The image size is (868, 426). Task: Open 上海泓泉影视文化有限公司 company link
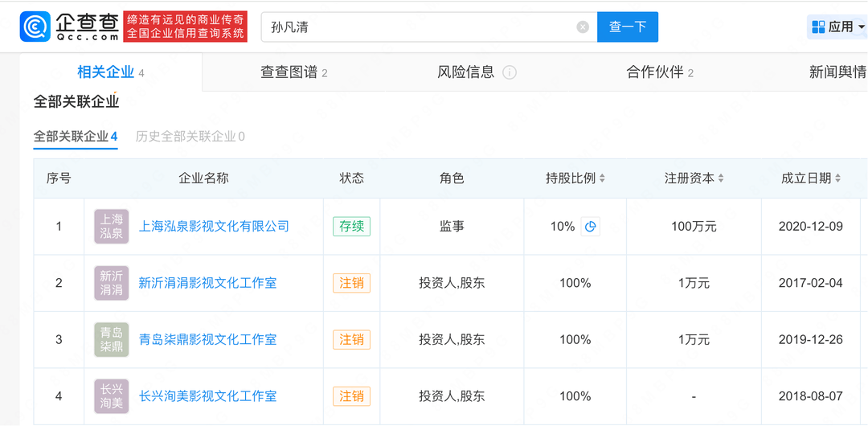point(214,227)
